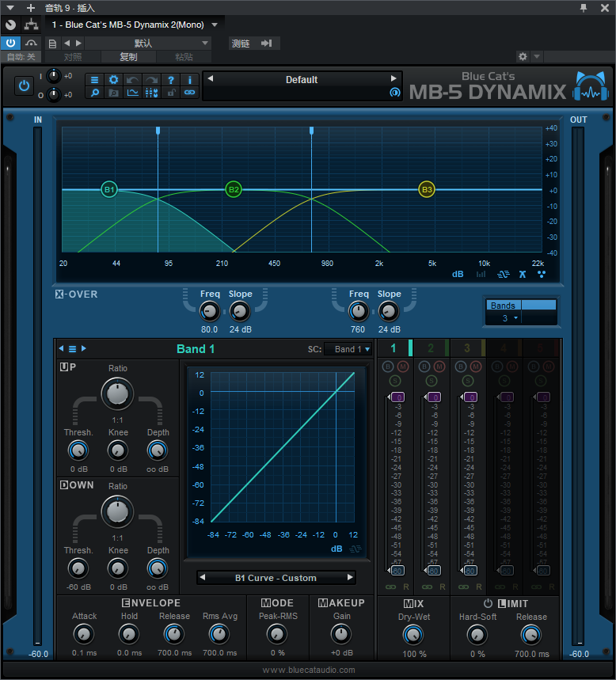
Task: Mute band 2 with M button
Action: [439, 367]
